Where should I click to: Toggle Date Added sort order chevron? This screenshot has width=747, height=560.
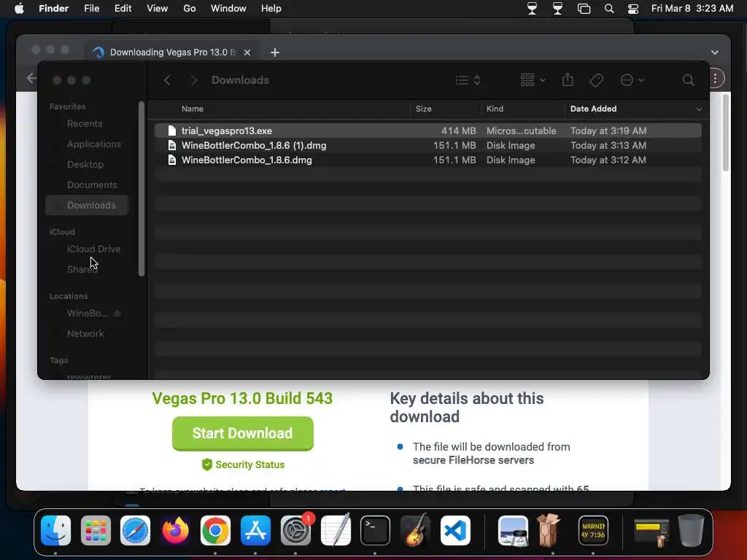click(x=699, y=109)
